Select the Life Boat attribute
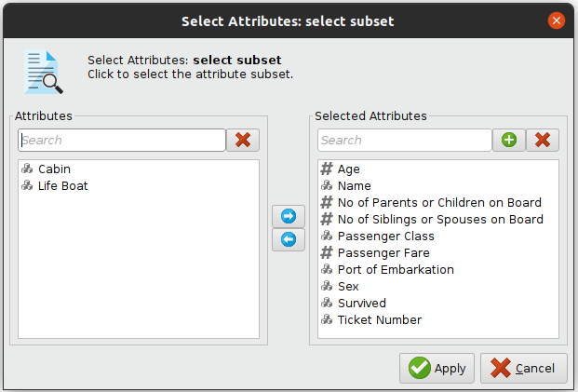This screenshot has height=392, width=578. click(62, 186)
